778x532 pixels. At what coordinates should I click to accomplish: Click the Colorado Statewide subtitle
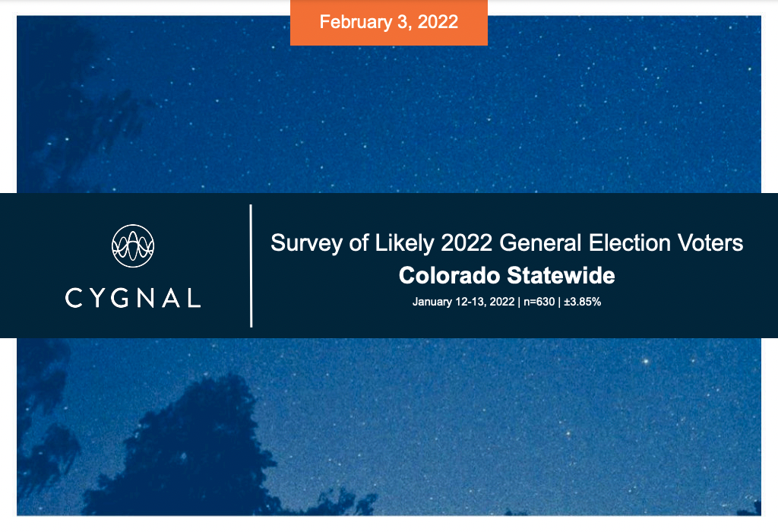click(507, 275)
